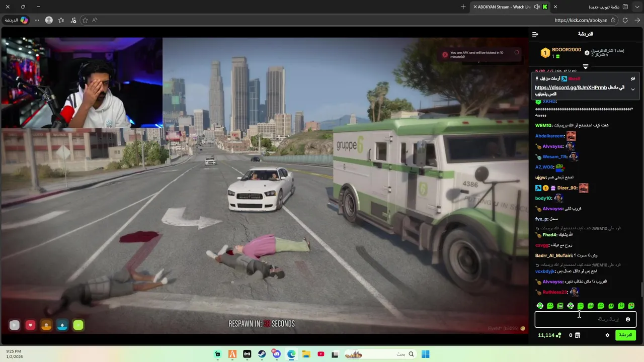
Task: Add this page to favorites star
Action: tap(85, 20)
